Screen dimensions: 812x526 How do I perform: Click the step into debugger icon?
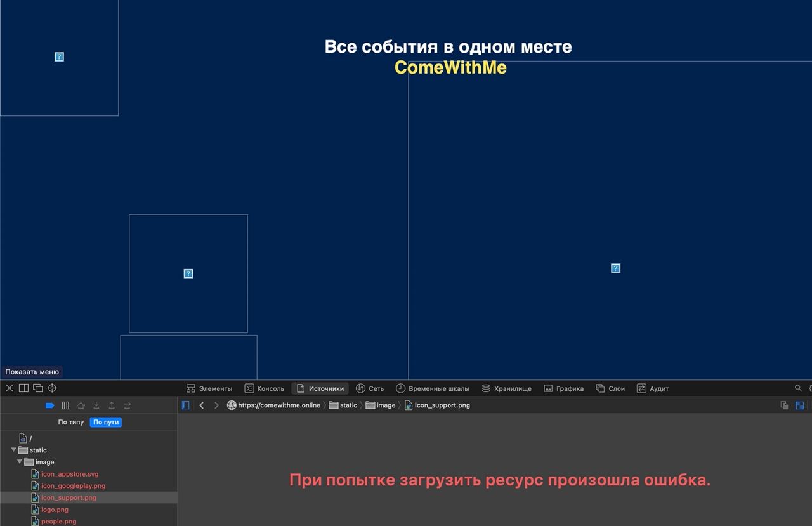click(96, 405)
